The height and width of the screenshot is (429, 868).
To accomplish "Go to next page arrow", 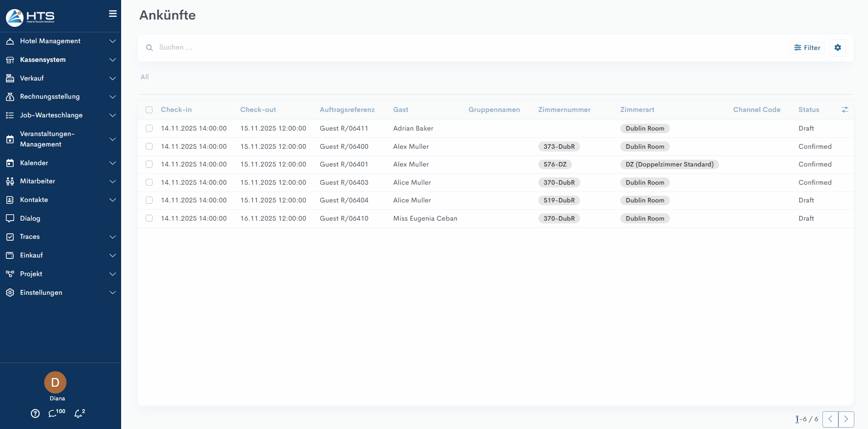I will 846,419.
